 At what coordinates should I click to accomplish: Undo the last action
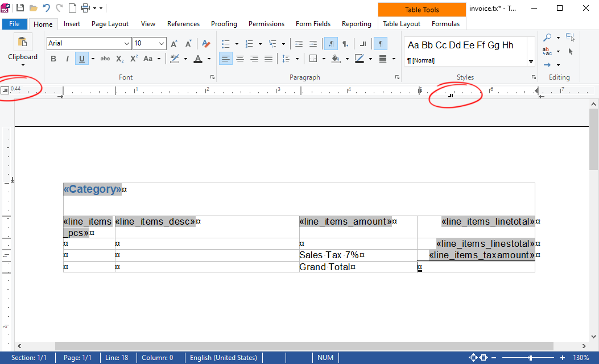pos(46,8)
